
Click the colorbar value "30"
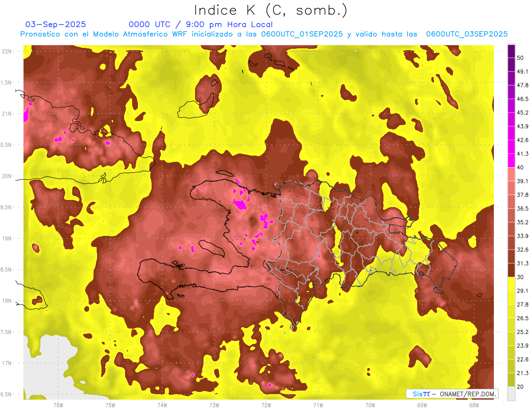[x=521, y=277]
